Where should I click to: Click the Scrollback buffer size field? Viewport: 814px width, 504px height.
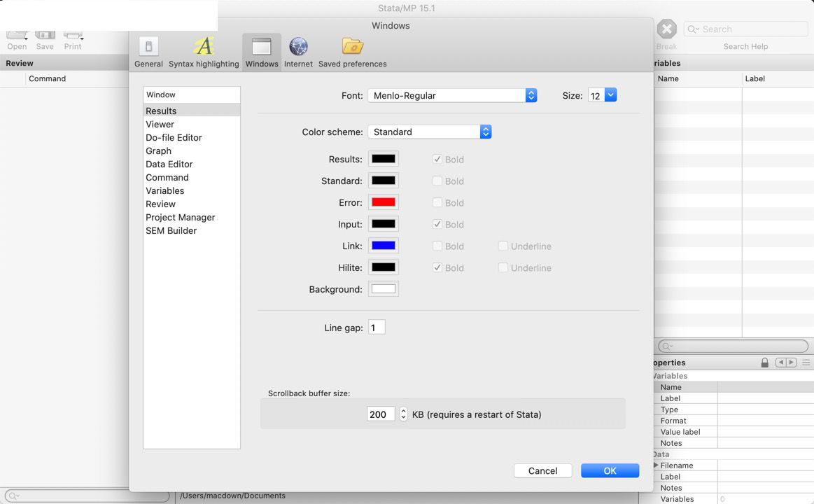pyautogui.click(x=381, y=414)
